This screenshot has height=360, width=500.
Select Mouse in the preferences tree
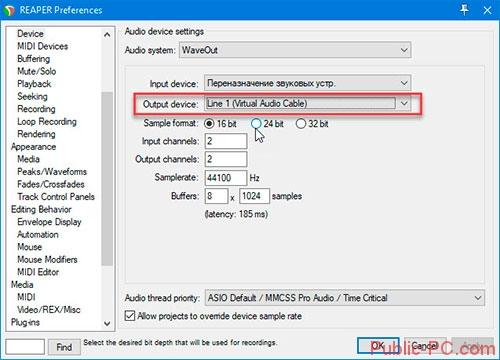coord(29,247)
